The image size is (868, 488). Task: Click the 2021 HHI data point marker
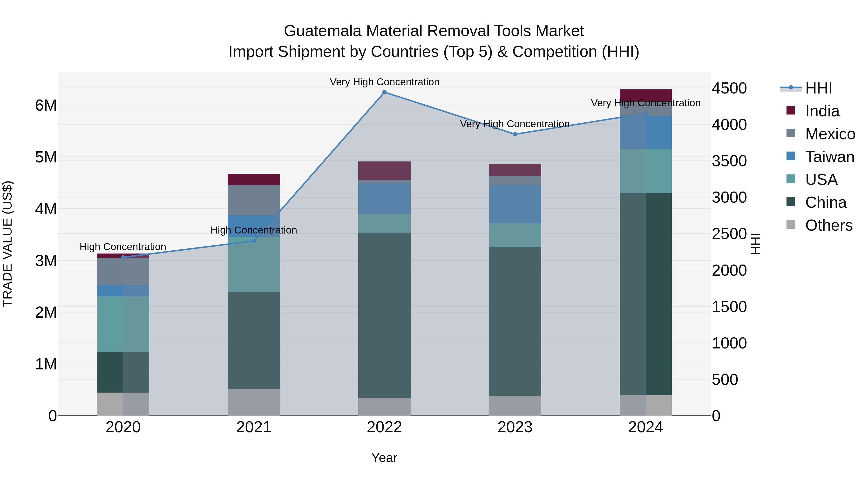click(x=254, y=241)
